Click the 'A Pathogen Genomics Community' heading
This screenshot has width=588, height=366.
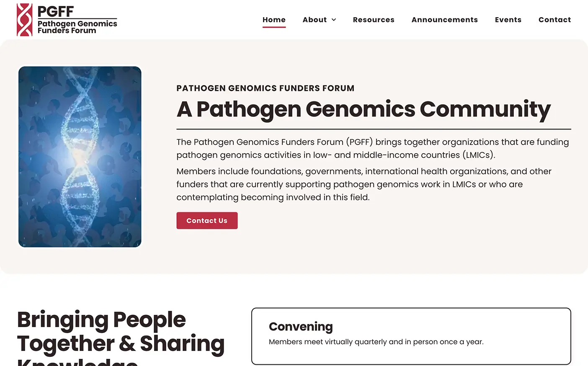tap(364, 110)
